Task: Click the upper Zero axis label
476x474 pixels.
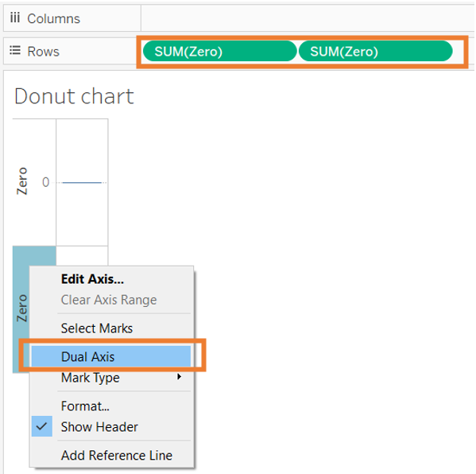Action: point(22,181)
